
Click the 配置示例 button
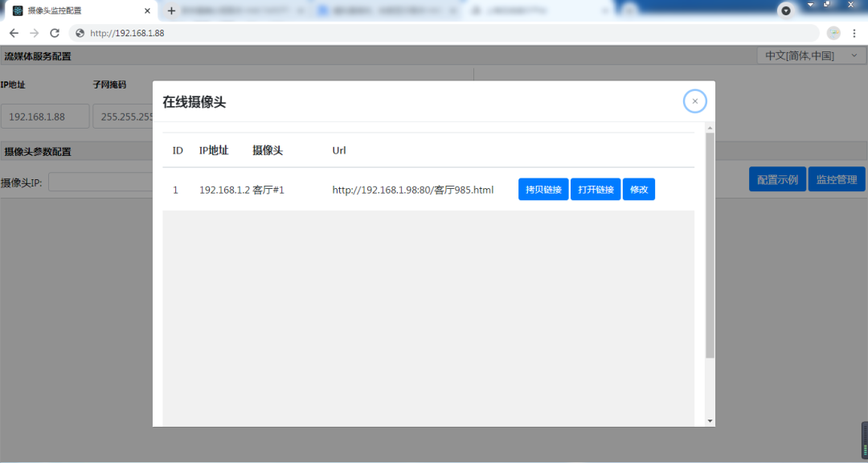point(777,179)
